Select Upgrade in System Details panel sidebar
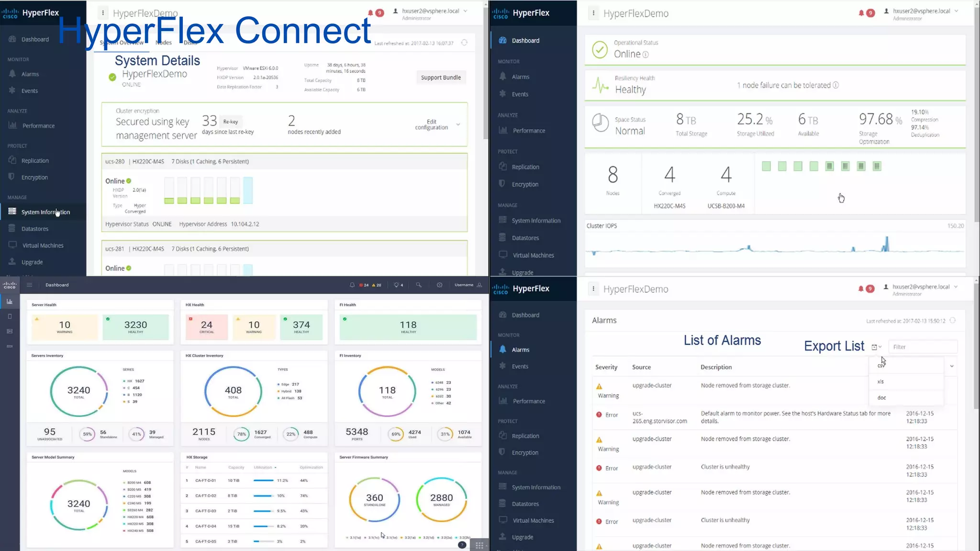This screenshot has height=551, width=980. coord(32,262)
